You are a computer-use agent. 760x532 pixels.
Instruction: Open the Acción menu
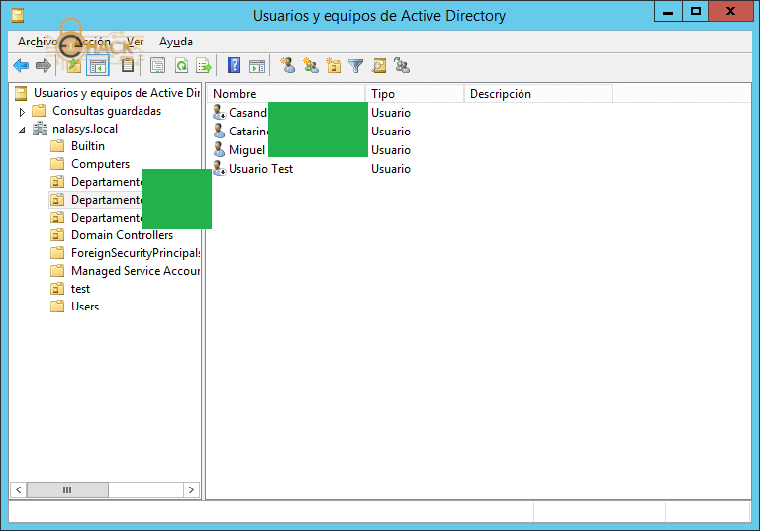[x=92, y=42]
